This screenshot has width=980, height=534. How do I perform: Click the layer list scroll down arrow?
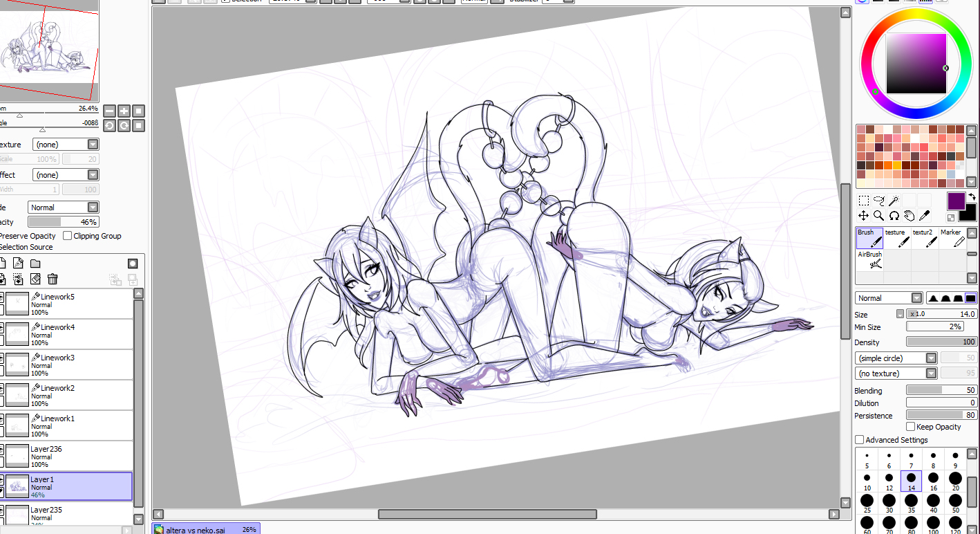pyautogui.click(x=139, y=519)
